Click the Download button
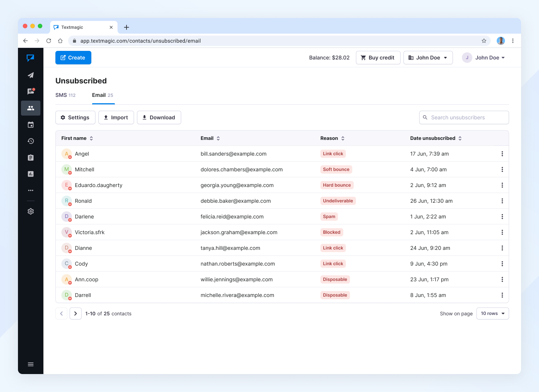The width and height of the screenshot is (539, 392). point(159,117)
